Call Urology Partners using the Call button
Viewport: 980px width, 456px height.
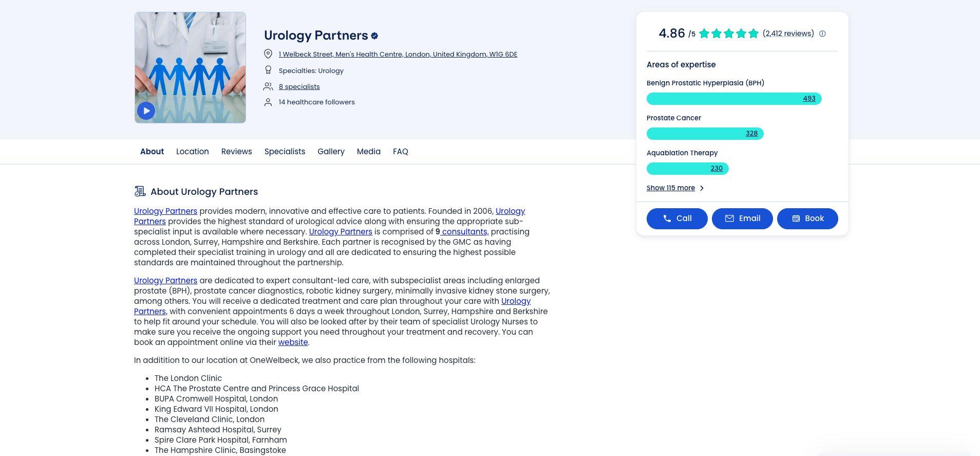point(677,218)
